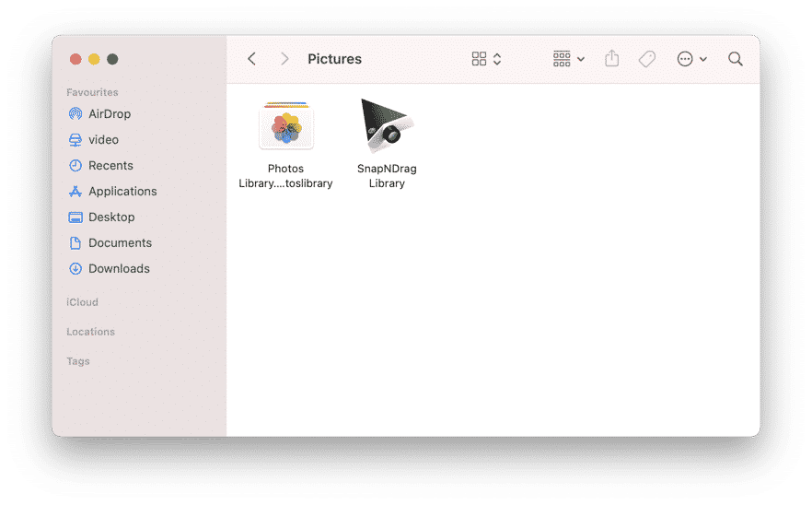Click the forward navigation arrow
Viewport: 812px width, 505px height.
(284, 59)
